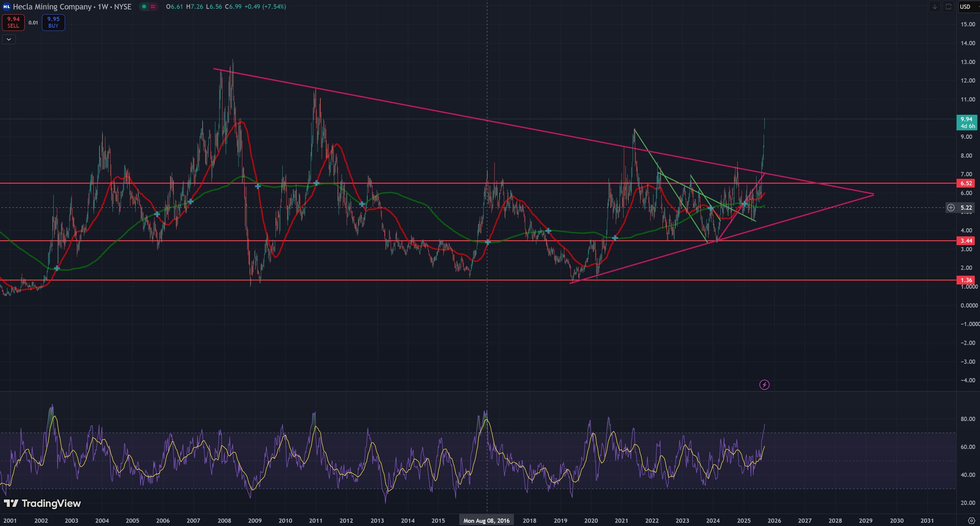
Task: Click the 0.01 spread value
Action: point(33,22)
